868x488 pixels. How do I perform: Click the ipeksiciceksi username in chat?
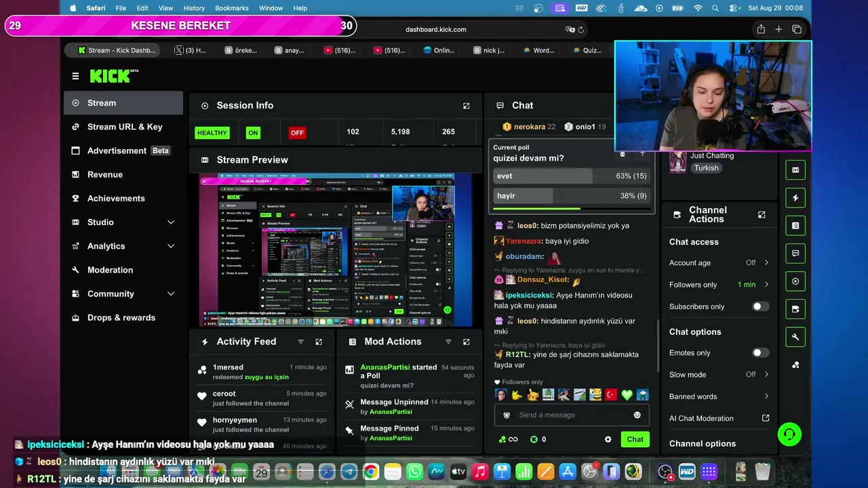point(529,296)
